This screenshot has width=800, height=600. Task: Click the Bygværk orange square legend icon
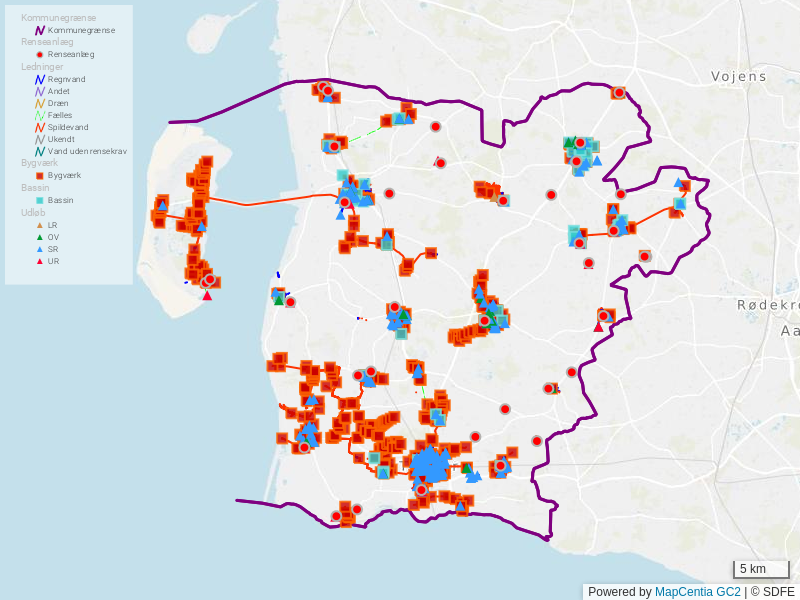coord(40,175)
